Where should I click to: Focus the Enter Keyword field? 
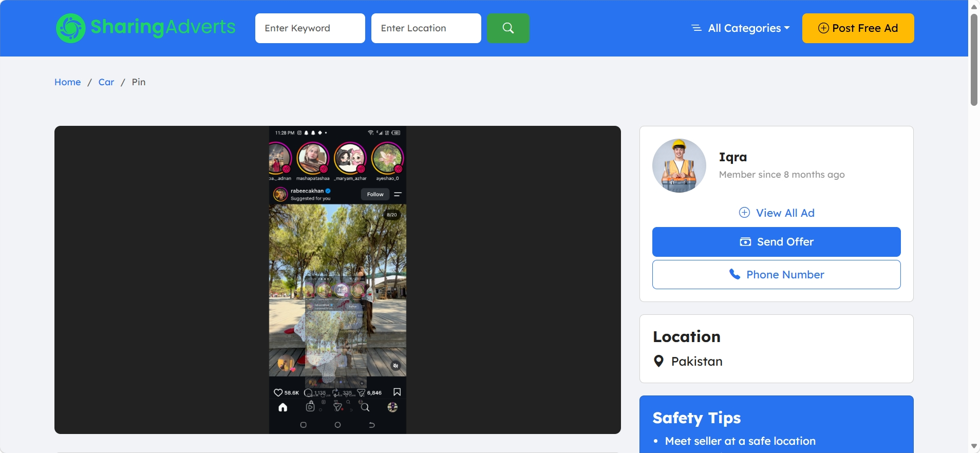pyautogui.click(x=310, y=28)
